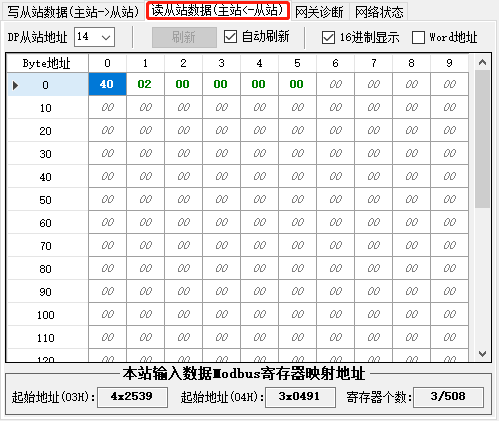The width and height of the screenshot is (499, 421).
Task: Open the 网络状态 tab
Action: [379, 12]
